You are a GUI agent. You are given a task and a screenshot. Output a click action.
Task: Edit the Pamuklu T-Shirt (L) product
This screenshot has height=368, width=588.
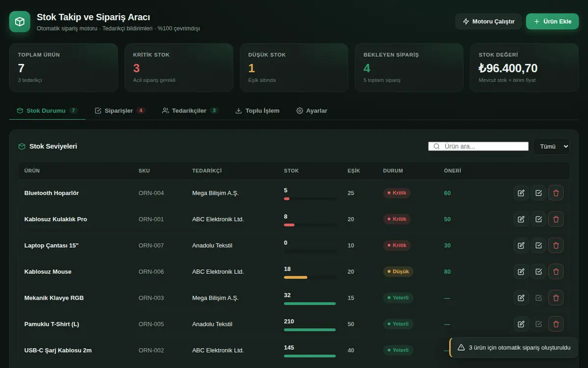(521, 324)
